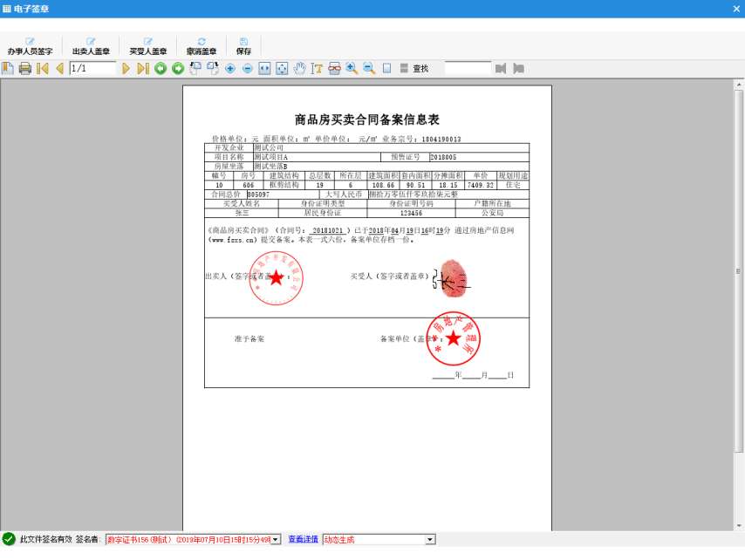
Task: Jump to the last page
Action: [x=143, y=68]
